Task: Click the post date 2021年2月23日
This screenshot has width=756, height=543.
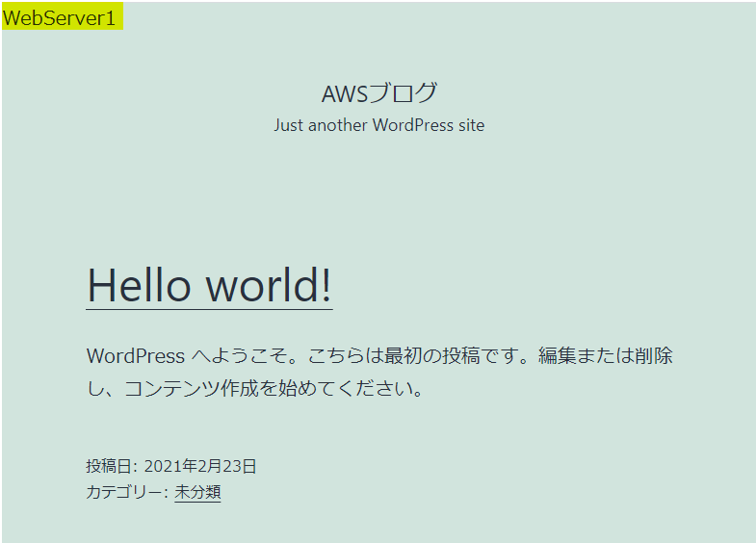Action: click(x=200, y=466)
